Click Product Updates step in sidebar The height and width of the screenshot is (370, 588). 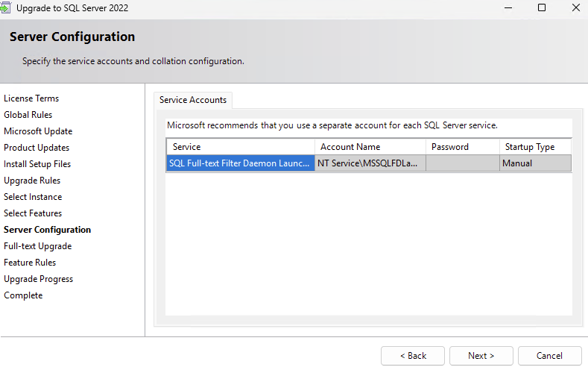(37, 148)
